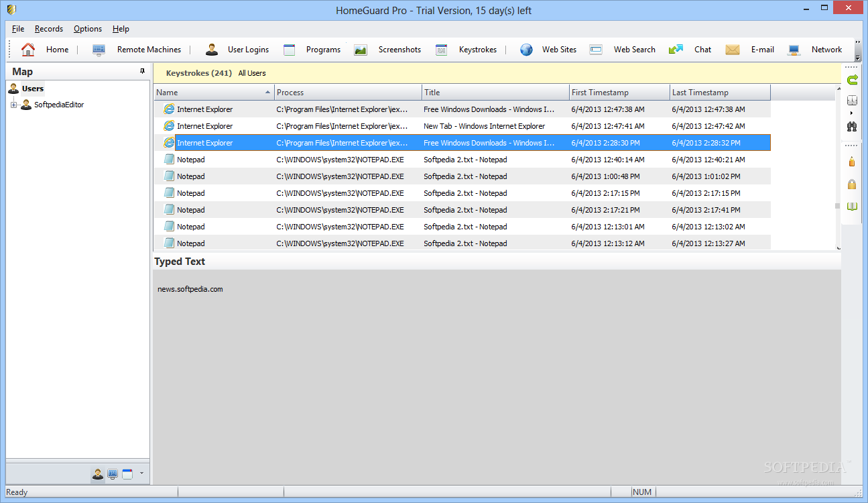
Task: Switch Map to programs window icon
Action: [127, 474]
